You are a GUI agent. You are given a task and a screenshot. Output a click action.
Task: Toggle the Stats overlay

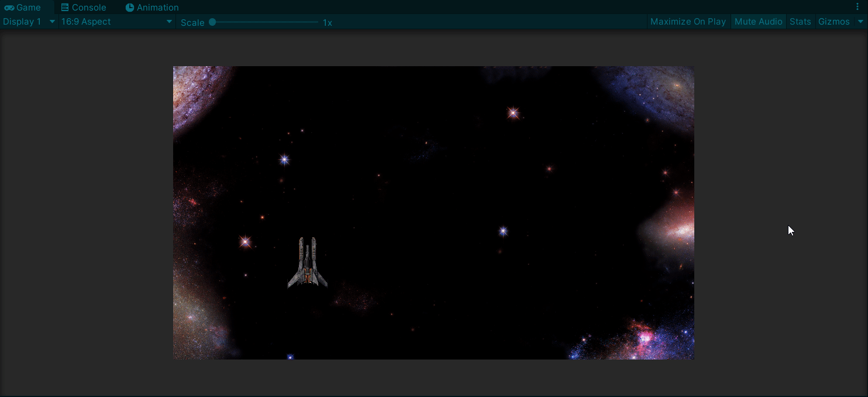pyautogui.click(x=800, y=22)
